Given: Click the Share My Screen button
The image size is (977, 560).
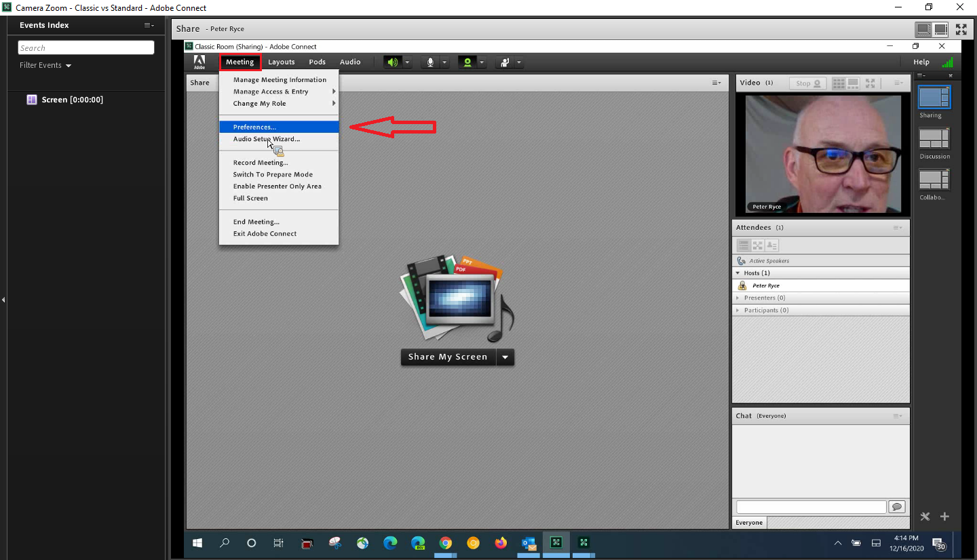Looking at the screenshot, I should (448, 357).
